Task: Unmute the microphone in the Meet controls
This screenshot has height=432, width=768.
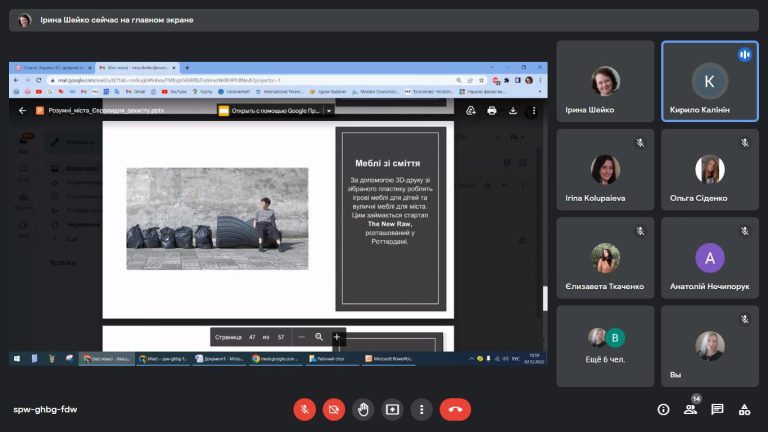Action: [304, 409]
